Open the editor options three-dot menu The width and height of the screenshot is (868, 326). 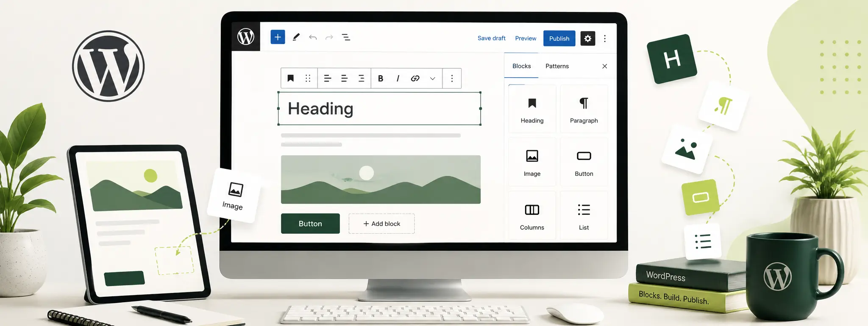point(605,38)
